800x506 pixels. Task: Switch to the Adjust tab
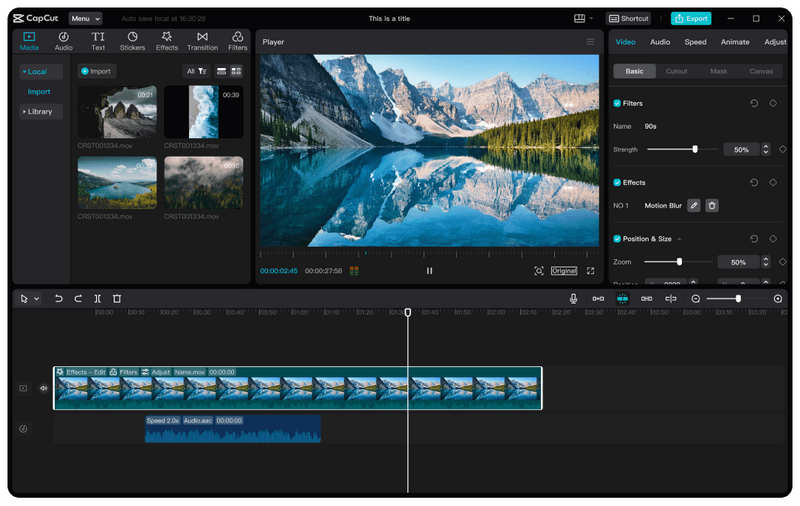(775, 42)
